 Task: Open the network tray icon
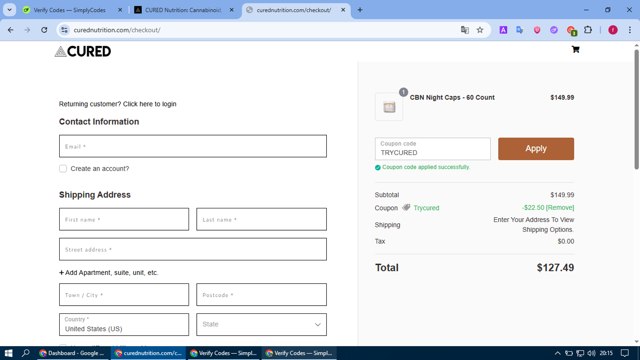pos(580,353)
